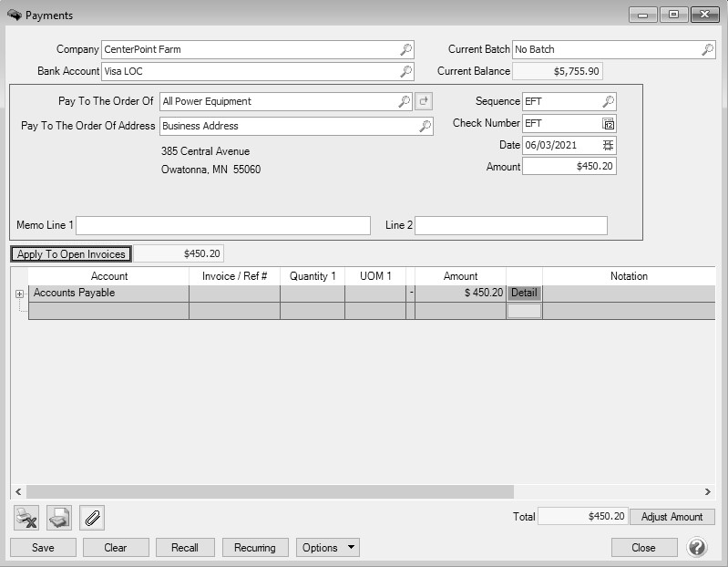Click the Current Batch lookup icon
728x567 pixels.
tap(707, 49)
